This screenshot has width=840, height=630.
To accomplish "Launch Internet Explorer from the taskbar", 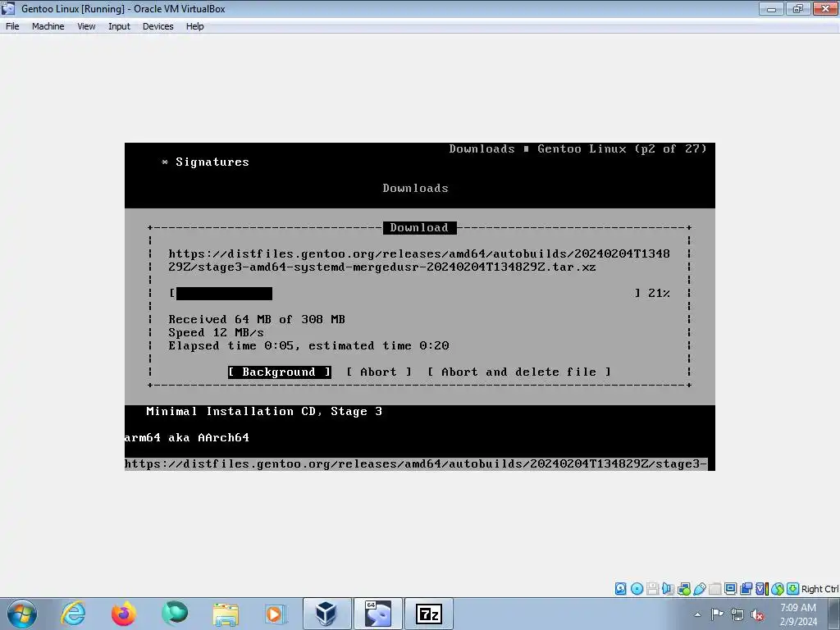I will tap(73, 614).
